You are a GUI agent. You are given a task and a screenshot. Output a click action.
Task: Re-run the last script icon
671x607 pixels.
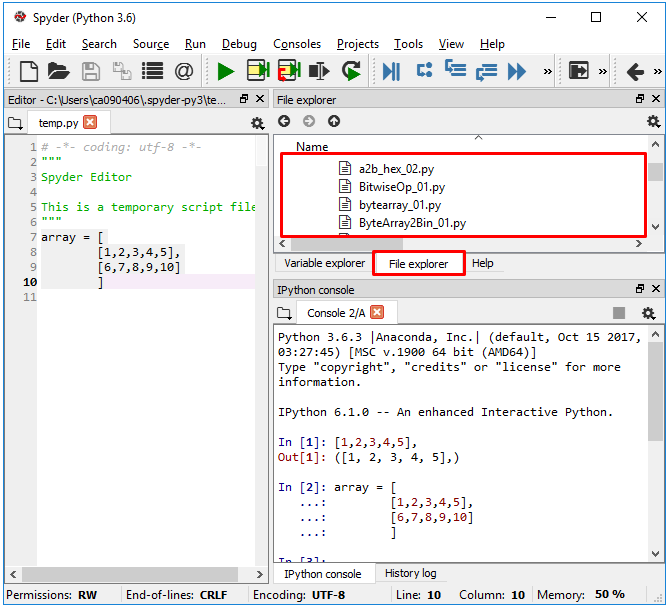[351, 71]
